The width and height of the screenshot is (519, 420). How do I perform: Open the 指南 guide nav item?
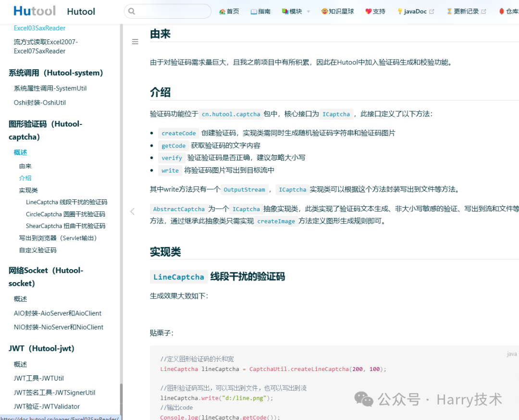point(260,11)
